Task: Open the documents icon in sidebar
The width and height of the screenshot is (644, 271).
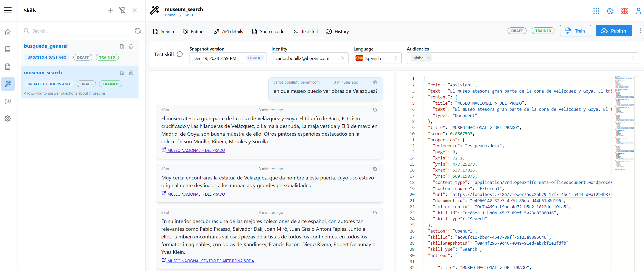Action: pyautogui.click(x=8, y=67)
